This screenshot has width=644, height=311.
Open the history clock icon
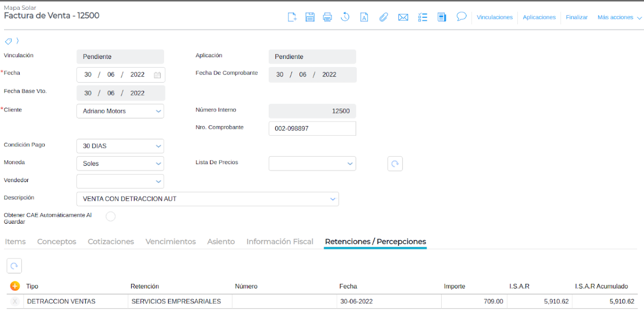coord(345,17)
